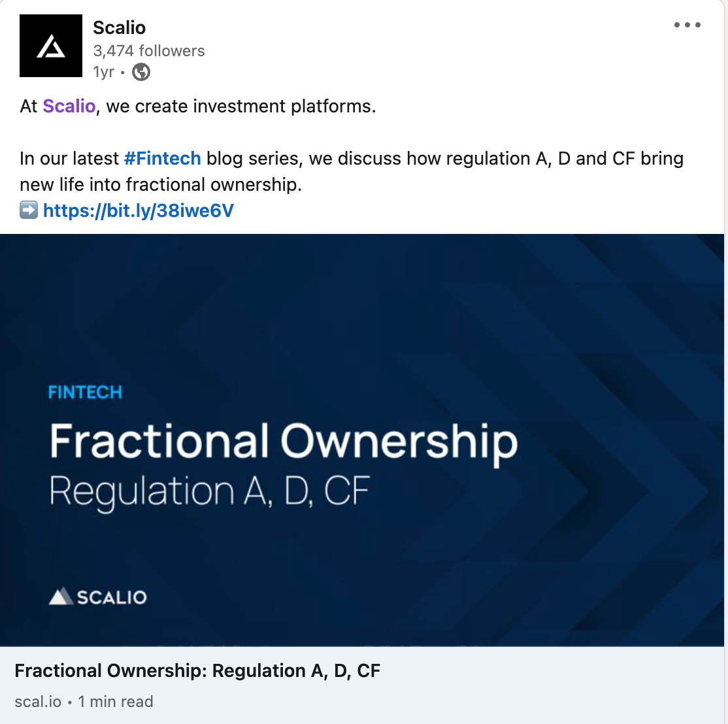Open the #Fintech hashtag link
This screenshot has height=724, width=728.
(x=163, y=159)
